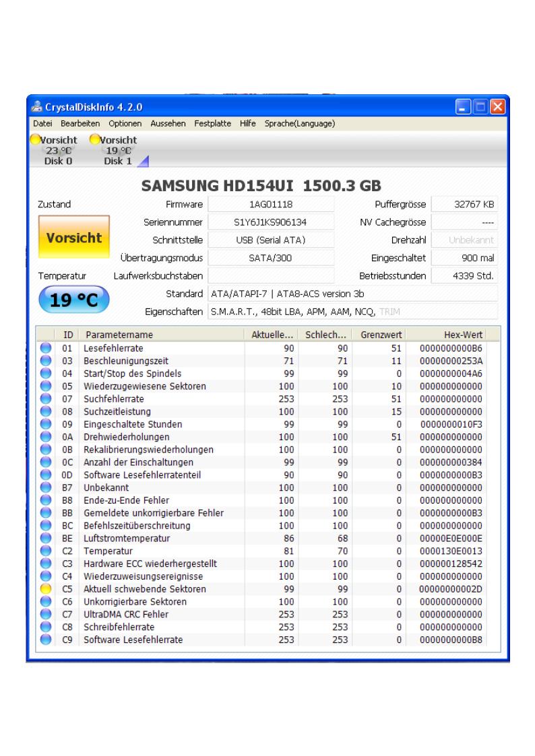
Task: Click the status dot for Anzahl der Einschaltungen
Action: (x=46, y=462)
